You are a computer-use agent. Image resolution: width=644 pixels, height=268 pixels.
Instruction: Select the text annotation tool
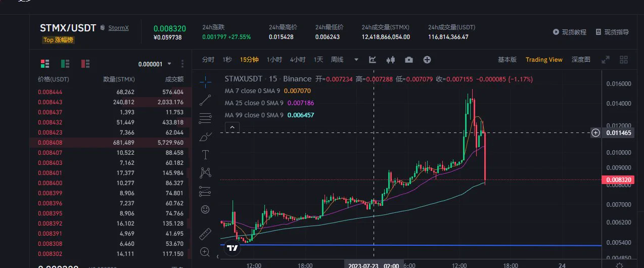[x=205, y=155]
